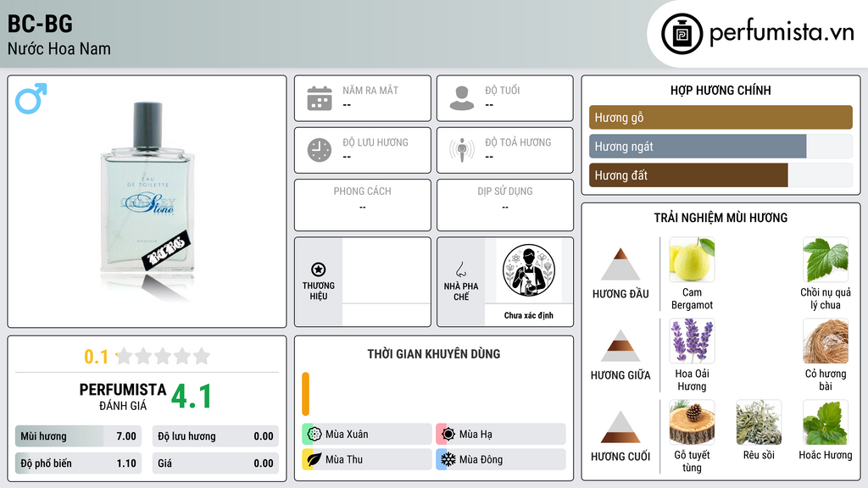Click the person silhouette icon for Độ tuổi
Image resolution: width=868 pixels, height=488 pixels.
[462, 98]
